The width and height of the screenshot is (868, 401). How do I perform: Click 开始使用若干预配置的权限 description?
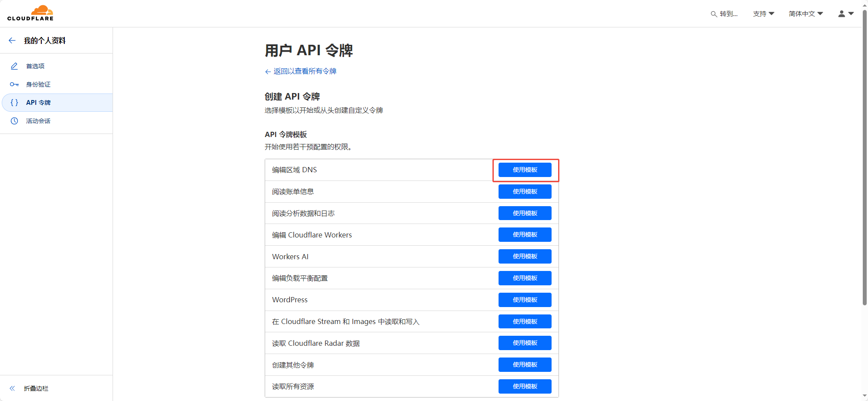(x=309, y=147)
